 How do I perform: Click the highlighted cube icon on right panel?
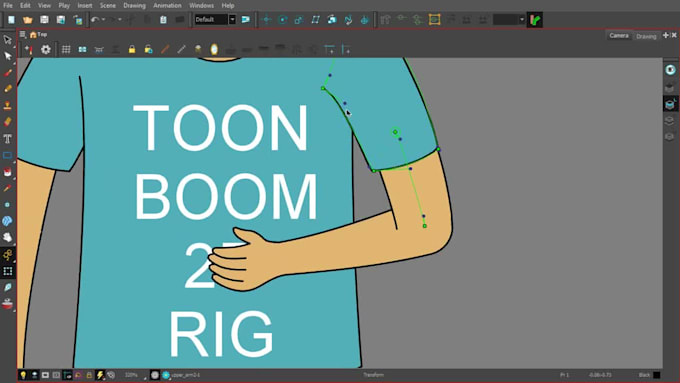pyautogui.click(x=670, y=104)
